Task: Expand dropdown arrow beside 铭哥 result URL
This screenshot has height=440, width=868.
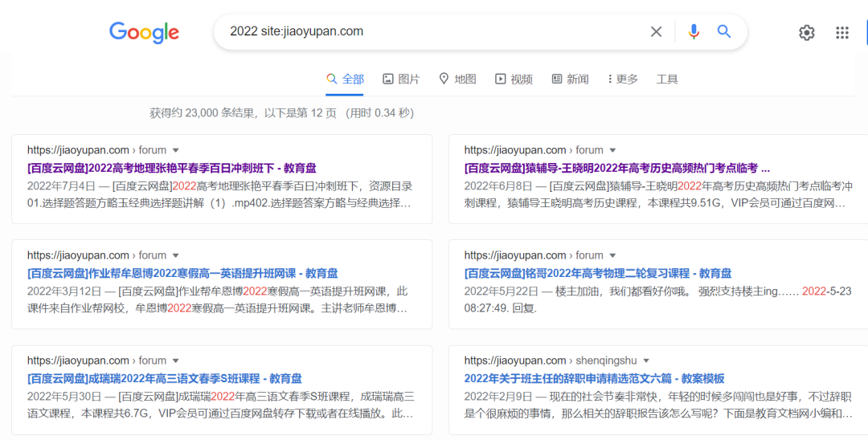Action: click(612, 255)
